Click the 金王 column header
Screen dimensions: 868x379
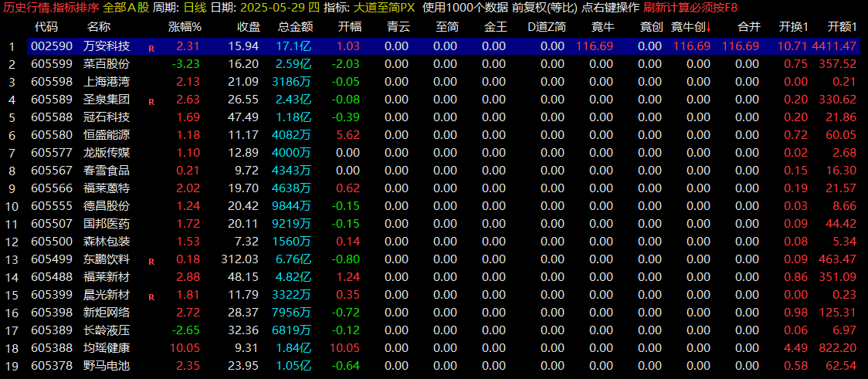click(x=494, y=26)
